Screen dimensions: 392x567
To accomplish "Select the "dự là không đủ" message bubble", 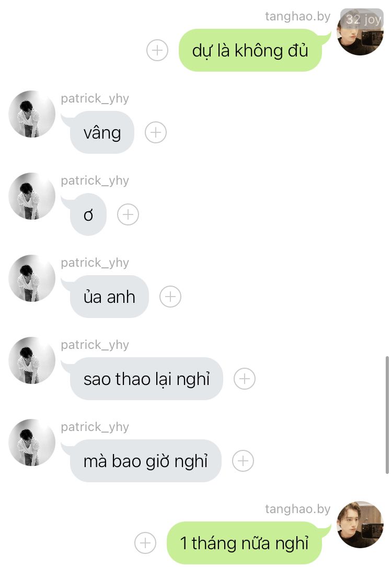I will coord(250,50).
